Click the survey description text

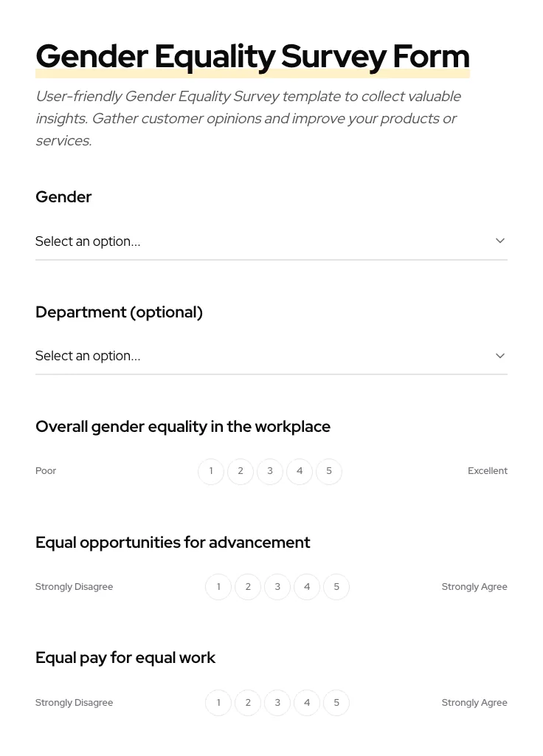[249, 118]
